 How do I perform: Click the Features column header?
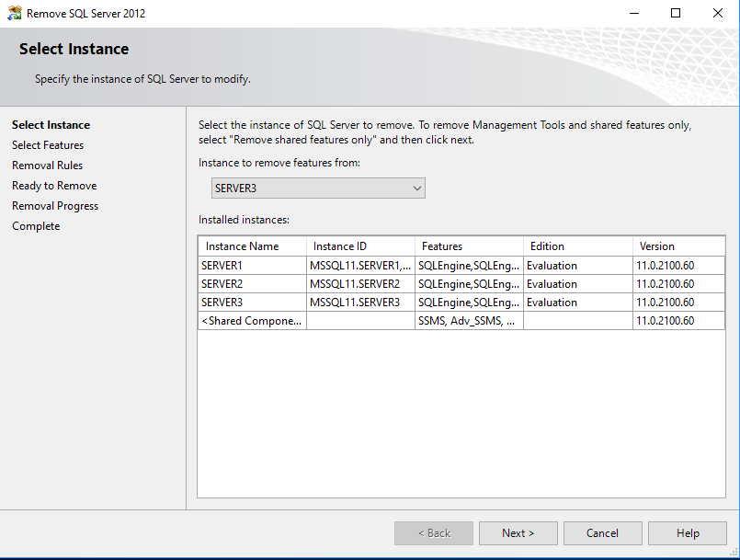[469, 246]
